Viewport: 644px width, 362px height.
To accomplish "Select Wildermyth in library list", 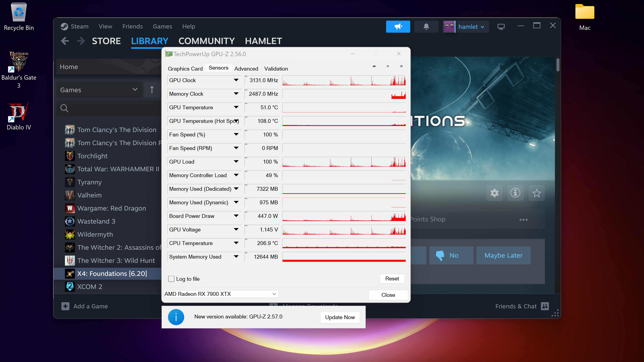I will pos(108,234).
